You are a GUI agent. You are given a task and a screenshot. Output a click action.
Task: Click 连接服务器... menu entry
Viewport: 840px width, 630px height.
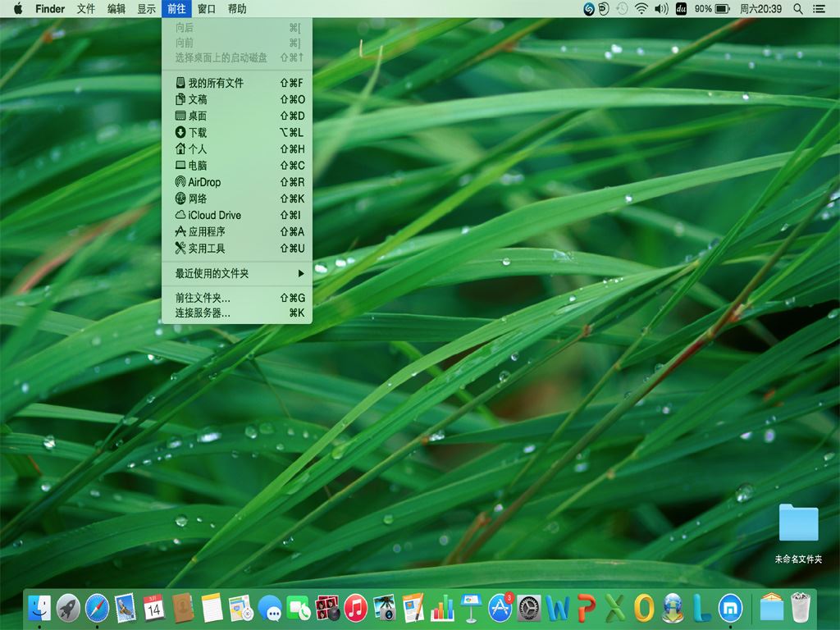point(203,313)
